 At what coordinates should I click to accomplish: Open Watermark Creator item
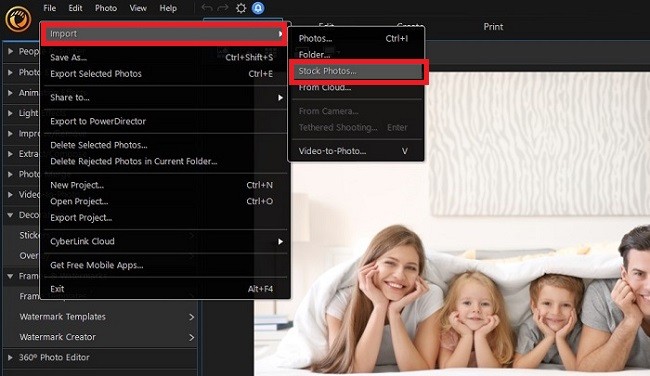point(57,337)
